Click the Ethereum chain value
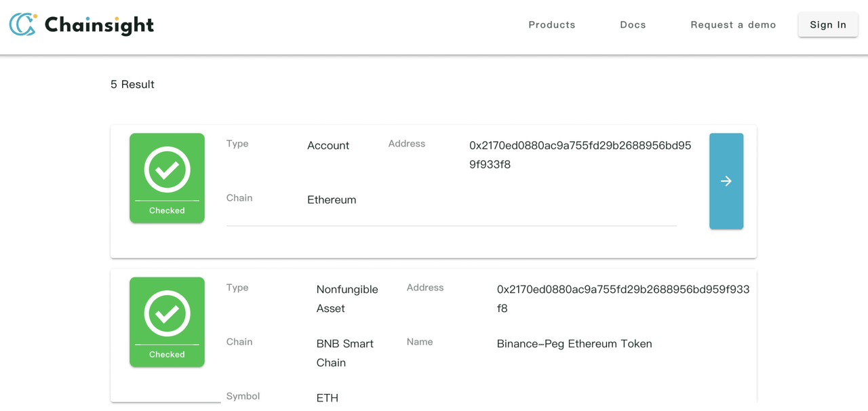868x411 pixels. click(332, 200)
